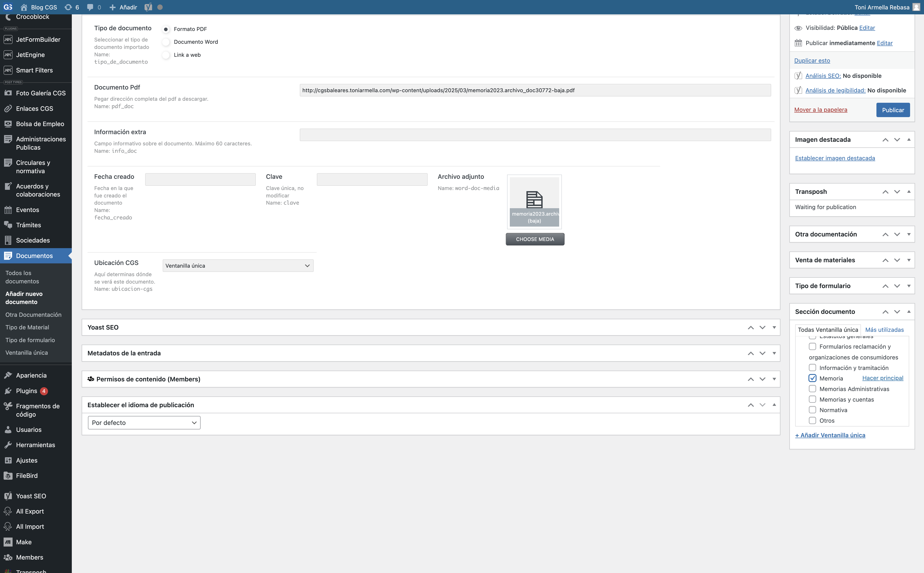This screenshot has width=924, height=573.
Task: Expand the Tipo de formulario panel toggle
Action: pos(909,286)
